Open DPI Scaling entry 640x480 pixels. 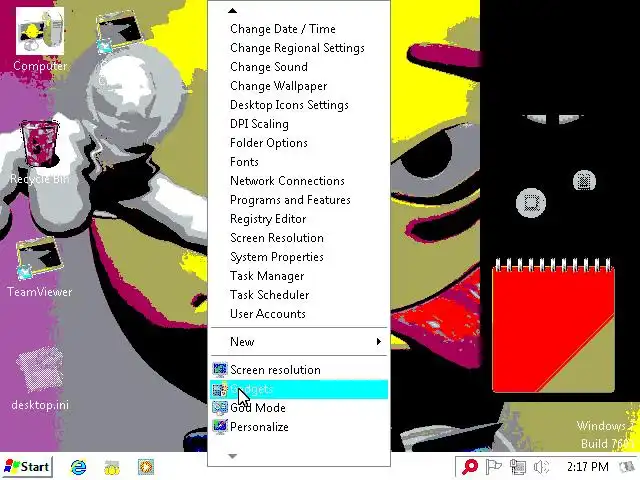click(299, 124)
